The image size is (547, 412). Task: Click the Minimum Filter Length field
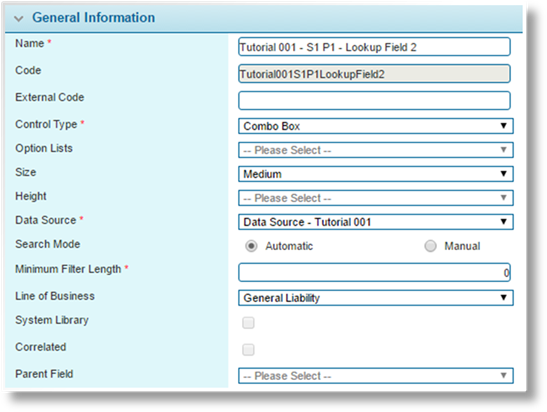[374, 272]
